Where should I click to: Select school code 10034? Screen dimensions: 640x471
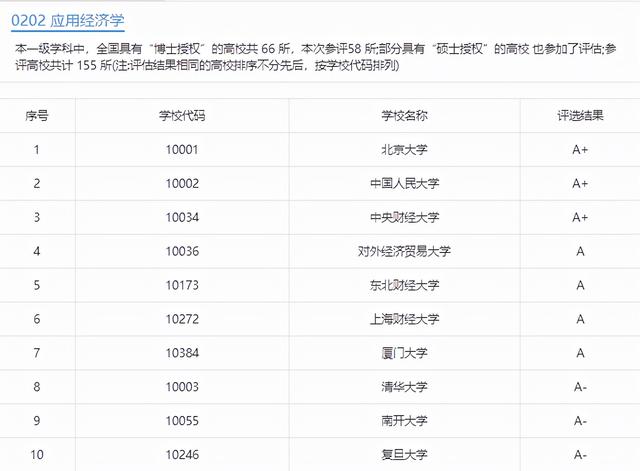(182, 218)
